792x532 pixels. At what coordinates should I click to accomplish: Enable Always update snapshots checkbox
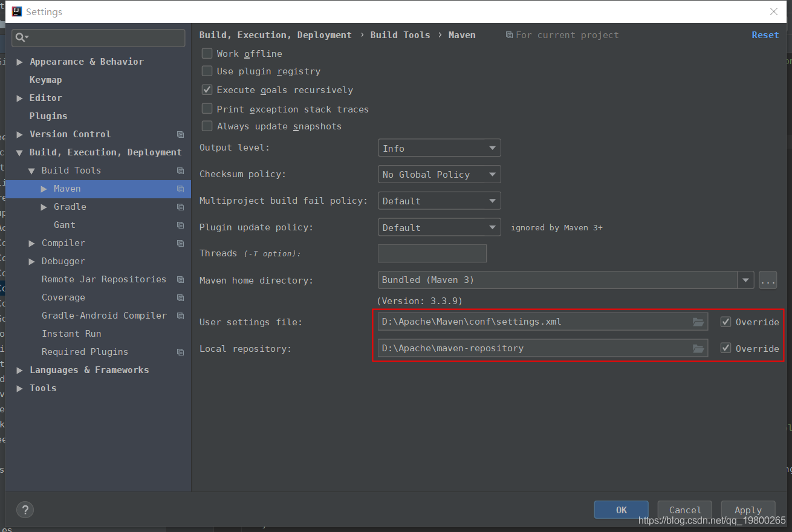pos(207,126)
